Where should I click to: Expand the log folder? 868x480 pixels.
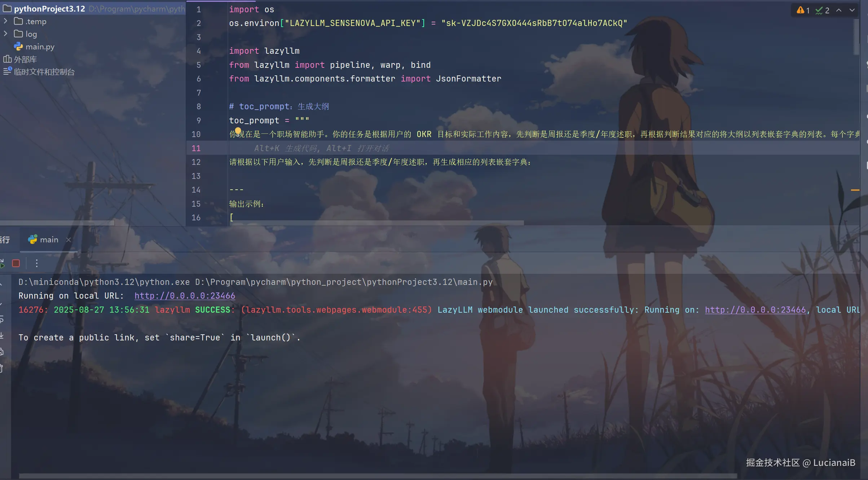[x=5, y=34]
